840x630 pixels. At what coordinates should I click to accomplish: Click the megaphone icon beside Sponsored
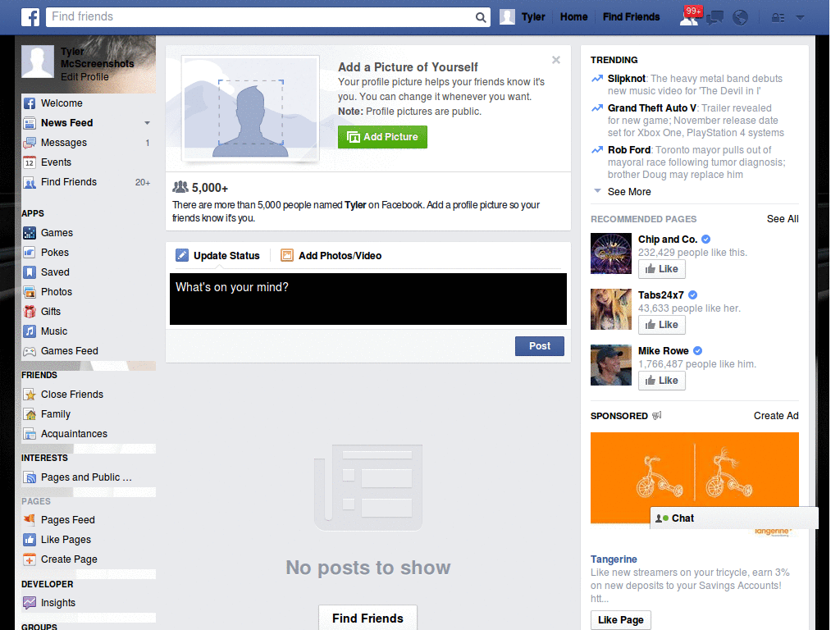(657, 416)
